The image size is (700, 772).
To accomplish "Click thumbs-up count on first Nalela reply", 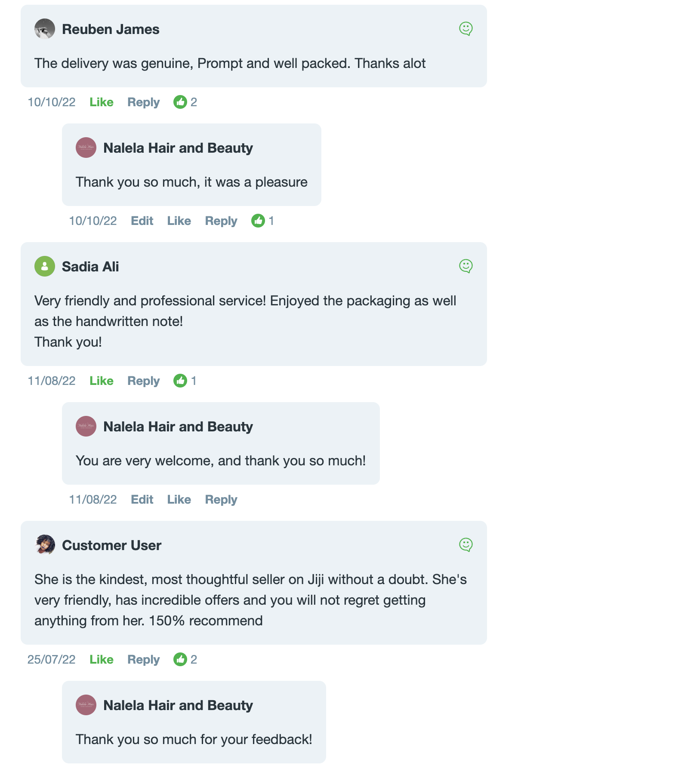I will pos(263,221).
